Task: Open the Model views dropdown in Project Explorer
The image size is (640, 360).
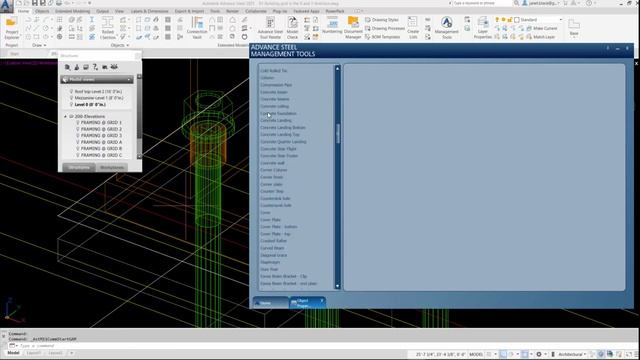Action: tap(97, 79)
